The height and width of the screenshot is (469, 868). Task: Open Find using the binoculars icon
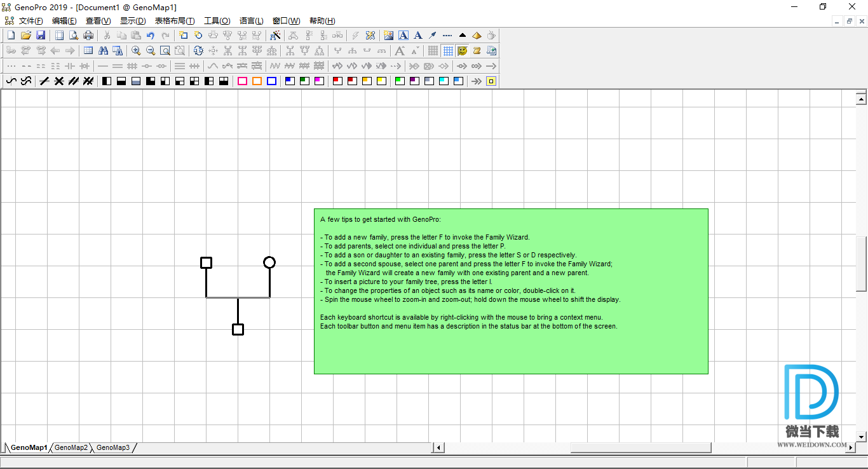[103, 51]
